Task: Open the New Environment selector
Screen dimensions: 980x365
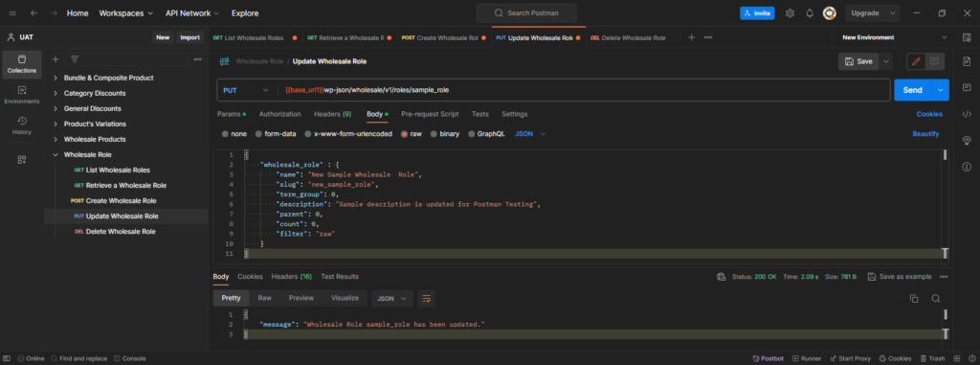Action: click(x=895, y=37)
